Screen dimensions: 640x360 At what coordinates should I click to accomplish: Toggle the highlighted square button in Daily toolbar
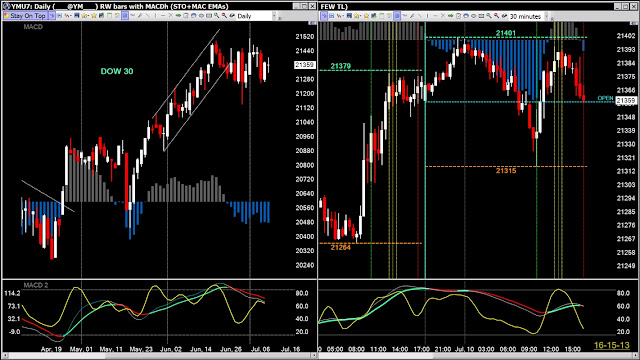124,16
